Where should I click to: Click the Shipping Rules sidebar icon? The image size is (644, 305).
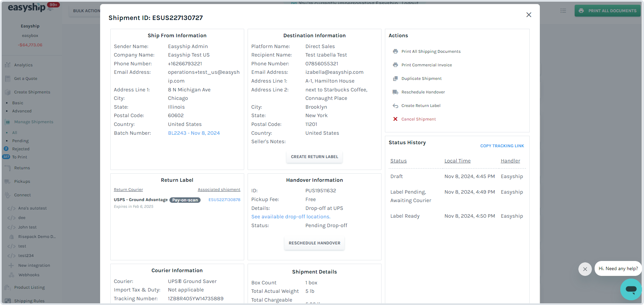point(8,301)
